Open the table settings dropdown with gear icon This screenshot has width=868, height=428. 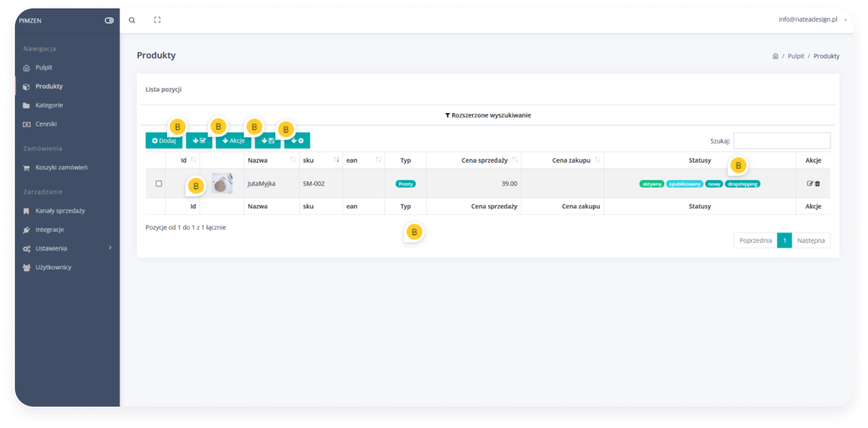297,140
